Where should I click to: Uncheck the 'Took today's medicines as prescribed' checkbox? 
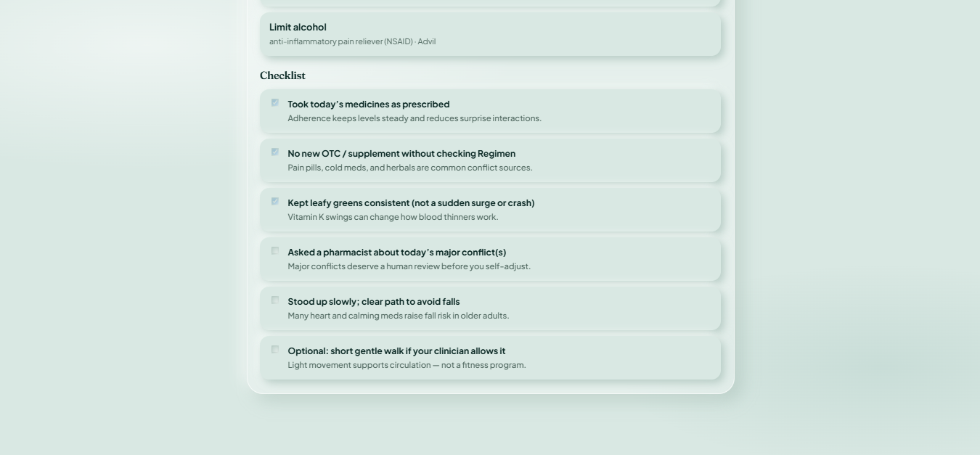[x=275, y=103]
